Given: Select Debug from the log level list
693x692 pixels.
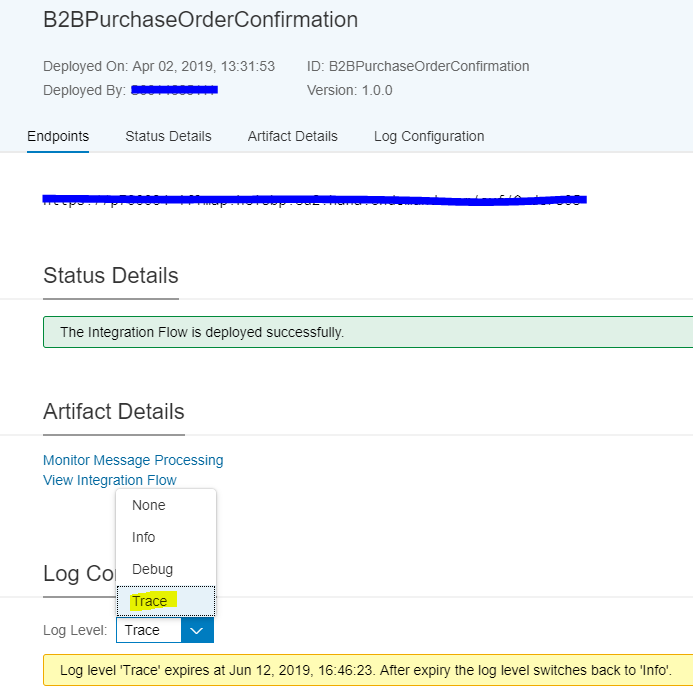Looking at the screenshot, I should (x=152, y=569).
